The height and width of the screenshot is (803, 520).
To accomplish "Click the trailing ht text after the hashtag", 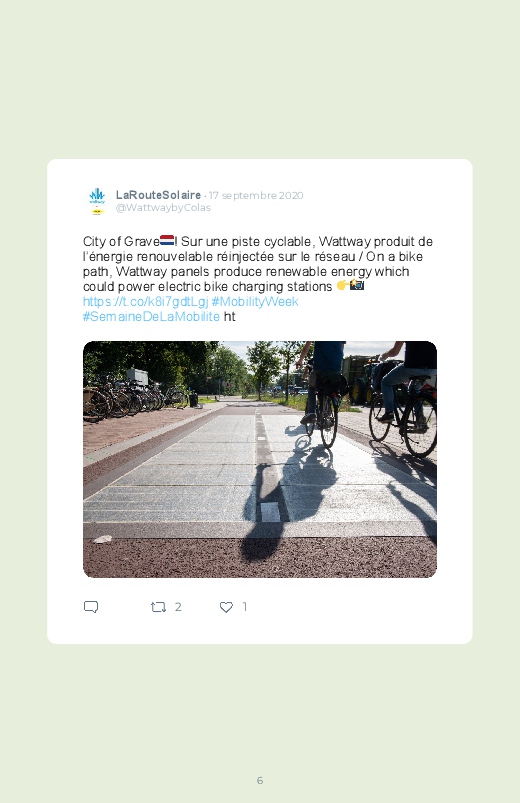I will coord(230,316).
